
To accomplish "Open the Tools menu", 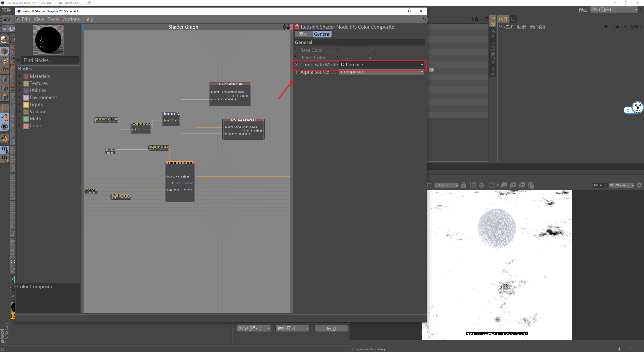I will [x=53, y=19].
